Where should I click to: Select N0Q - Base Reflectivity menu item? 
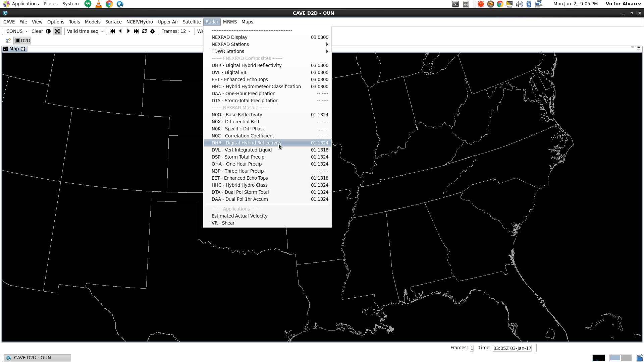[x=237, y=115]
